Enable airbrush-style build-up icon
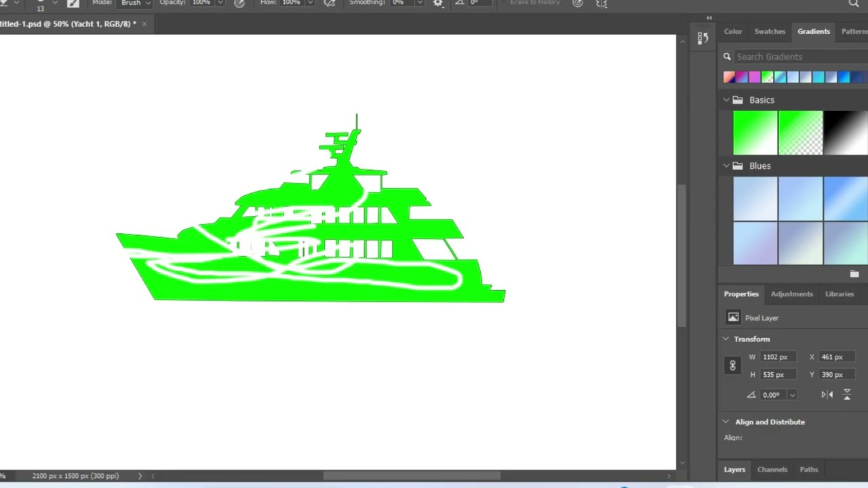The height and width of the screenshot is (488, 868). tap(330, 3)
